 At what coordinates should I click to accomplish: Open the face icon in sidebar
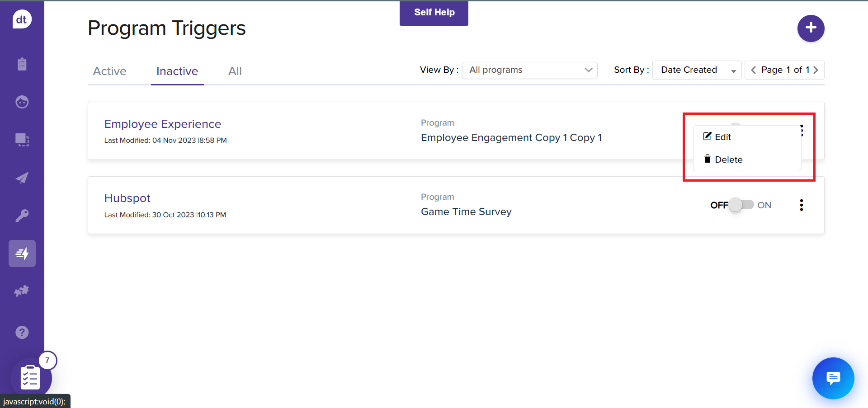tap(22, 102)
